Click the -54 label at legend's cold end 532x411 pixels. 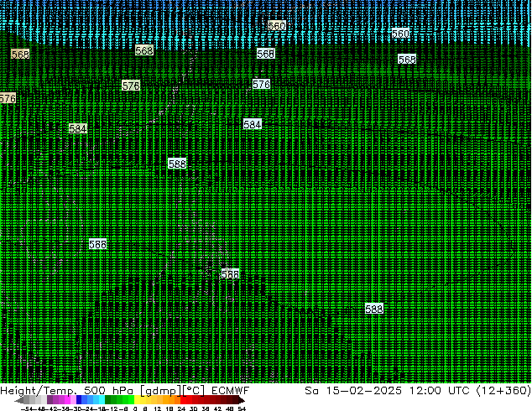27,408
